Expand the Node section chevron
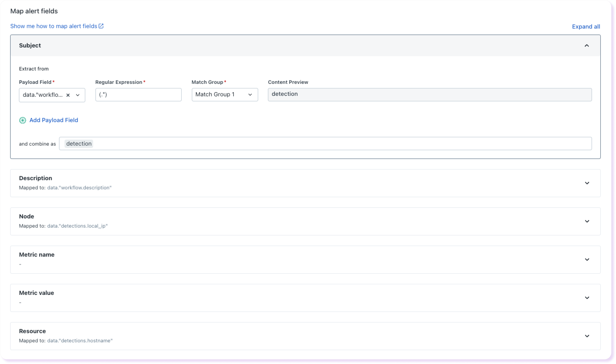616x364 pixels. click(x=587, y=221)
